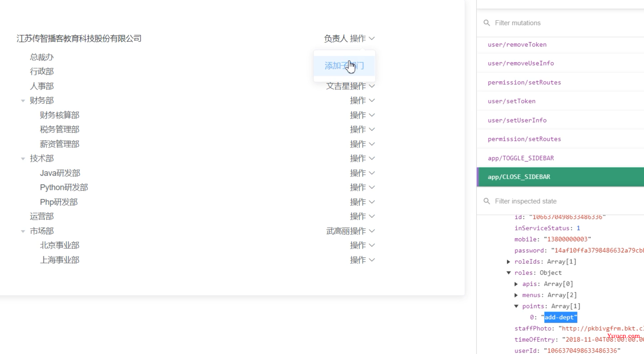Click the mobile value "13800000003"
The width and height of the screenshot is (644, 354).
568,239
